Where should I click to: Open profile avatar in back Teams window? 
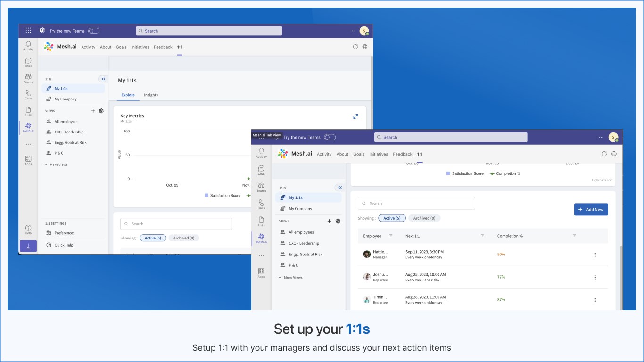(x=364, y=31)
